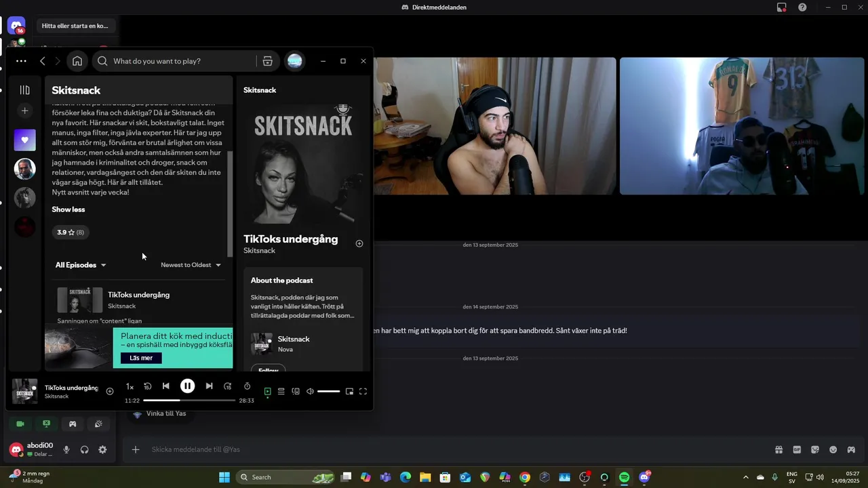
Task: Expand Your Library sidebar
Action: point(25,90)
